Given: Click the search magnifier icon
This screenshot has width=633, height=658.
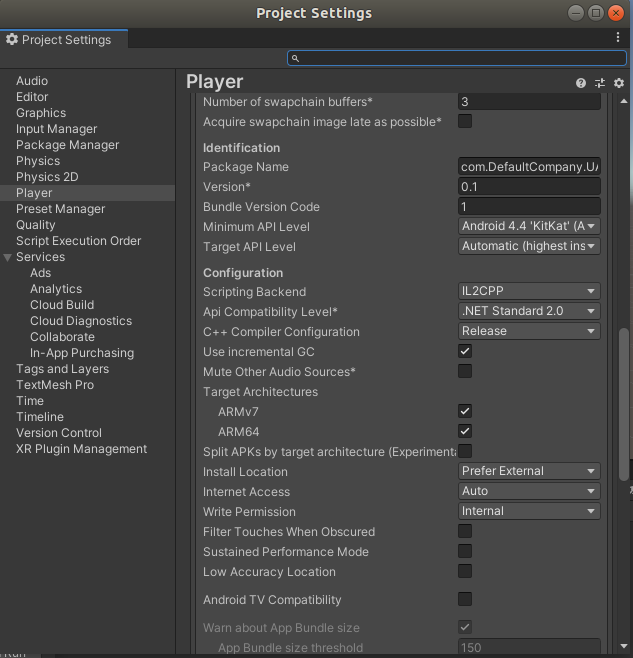Looking at the screenshot, I should pos(295,58).
